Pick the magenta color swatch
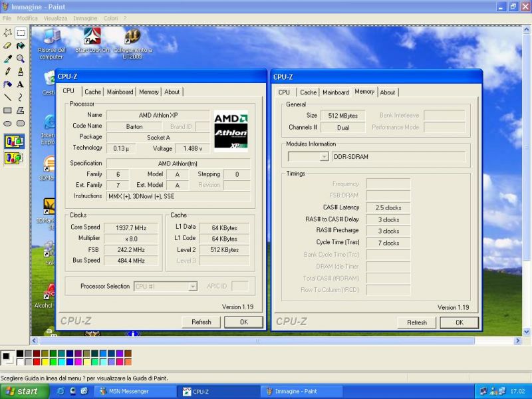 click(x=78, y=362)
